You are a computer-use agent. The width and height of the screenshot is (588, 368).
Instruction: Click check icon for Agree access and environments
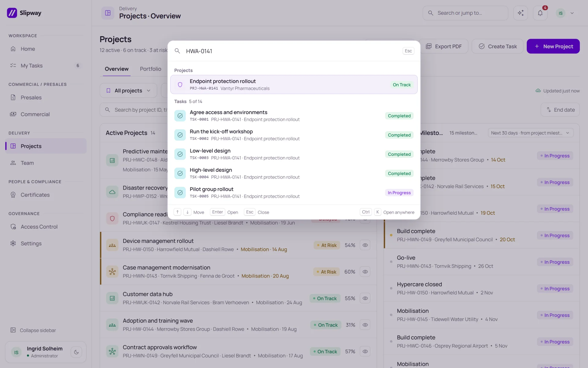click(x=180, y=116)
